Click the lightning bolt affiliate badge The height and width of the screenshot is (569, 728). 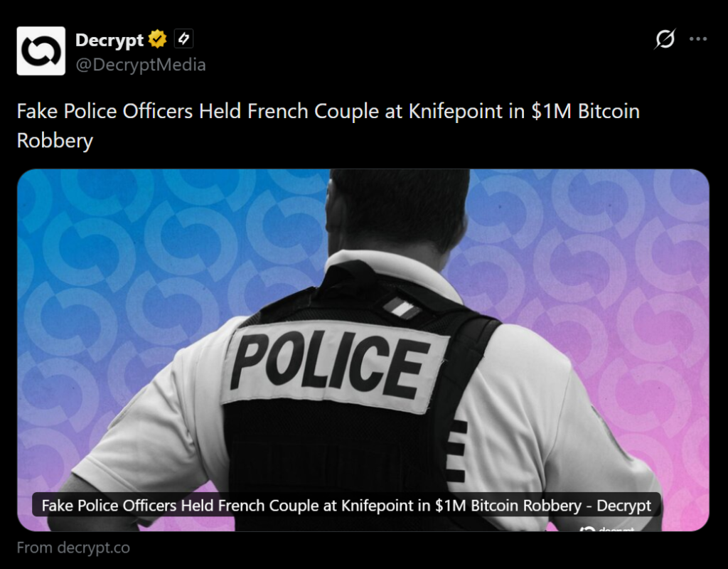tap(184, 38)
